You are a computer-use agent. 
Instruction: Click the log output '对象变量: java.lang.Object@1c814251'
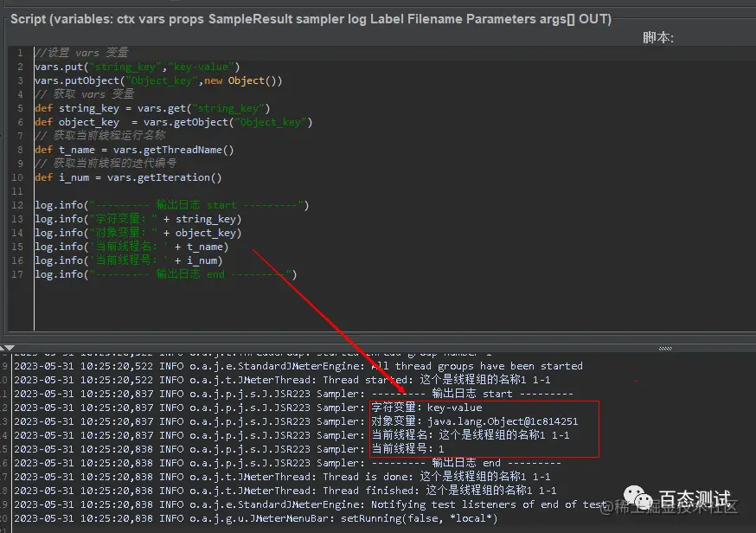point(474,421)
